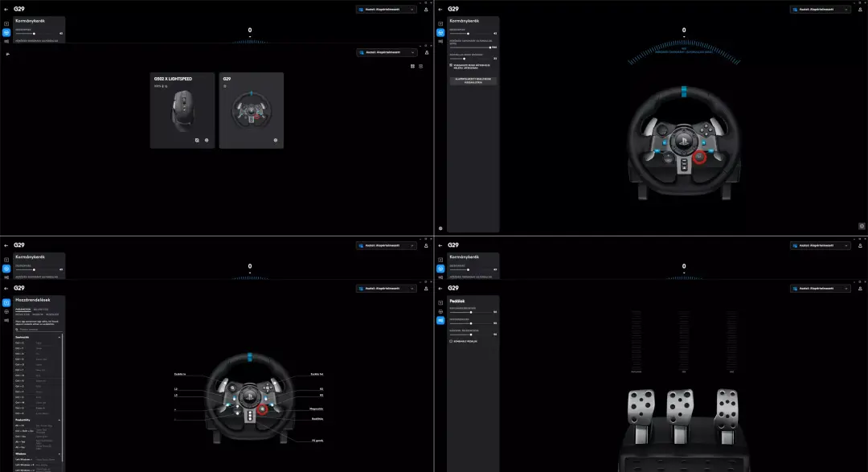Select the Parancsok tab in Hozzárendelések
868x472 pixels.
pos(23,309)
